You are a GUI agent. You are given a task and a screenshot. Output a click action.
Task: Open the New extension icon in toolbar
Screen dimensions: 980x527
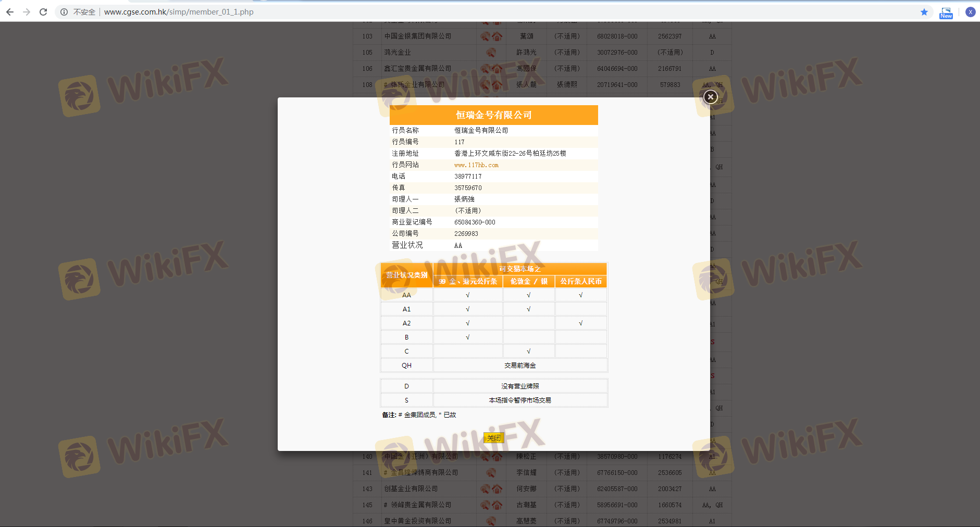pyautogui.click(x=946, y=12)
